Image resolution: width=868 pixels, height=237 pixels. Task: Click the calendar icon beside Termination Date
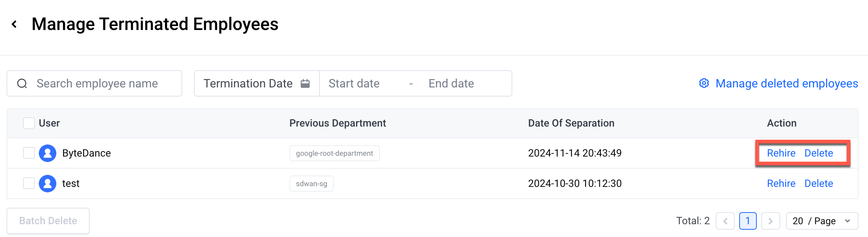pos(305,84)
